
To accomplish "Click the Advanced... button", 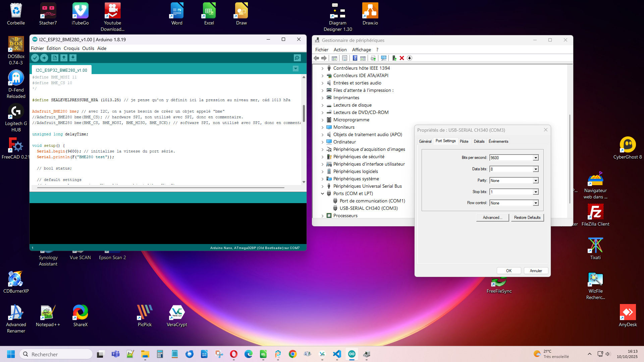I will (x=492, y=218).
